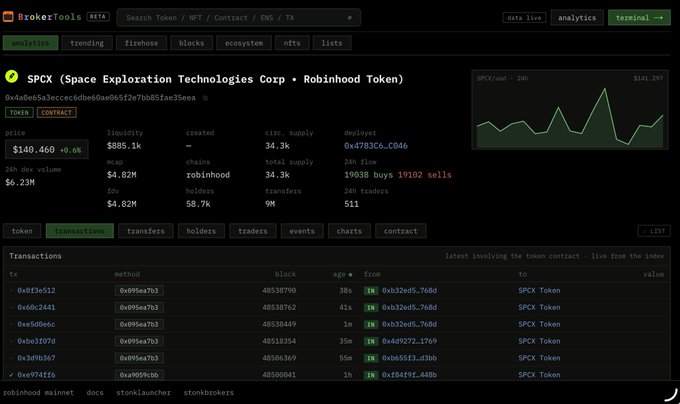Viewport: 680px width, 404px height.
Task: Select the analytics nav tab
Action: click(30, 43)
